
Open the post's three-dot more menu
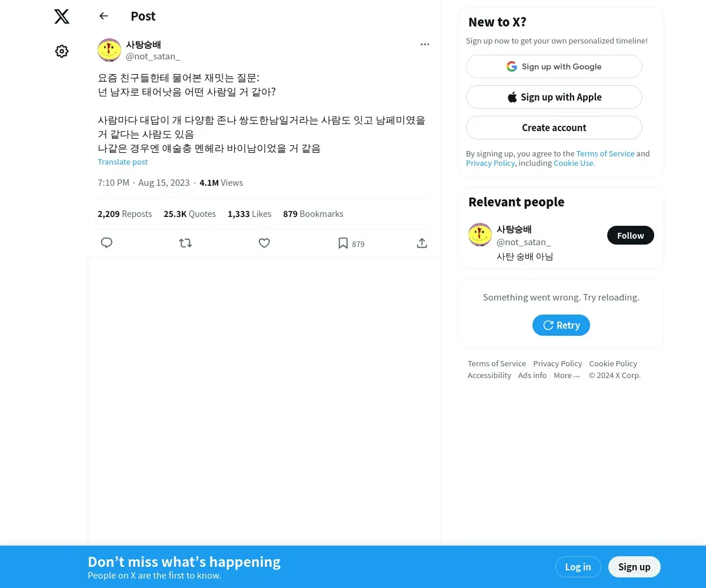[x=425, y=44]
